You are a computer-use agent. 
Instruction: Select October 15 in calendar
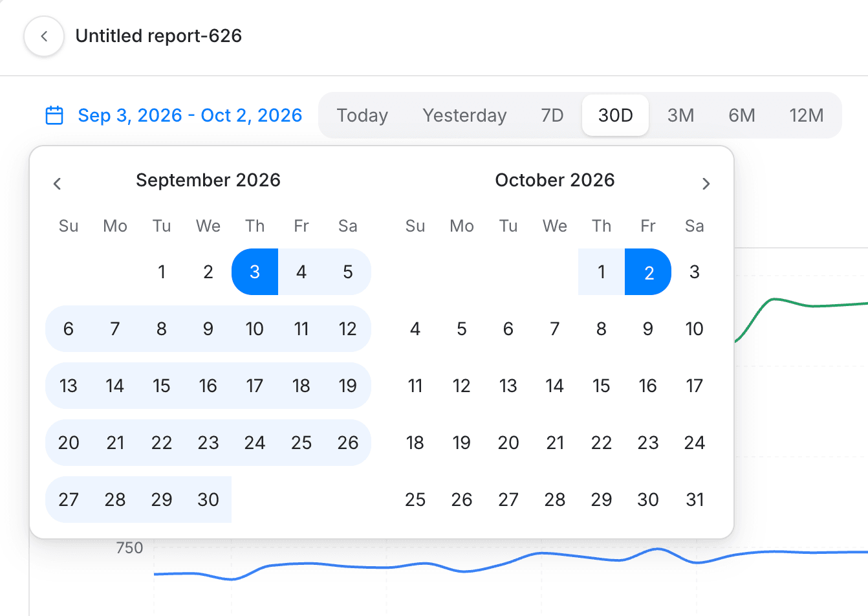pyautogui.click(x=602, y=386)
